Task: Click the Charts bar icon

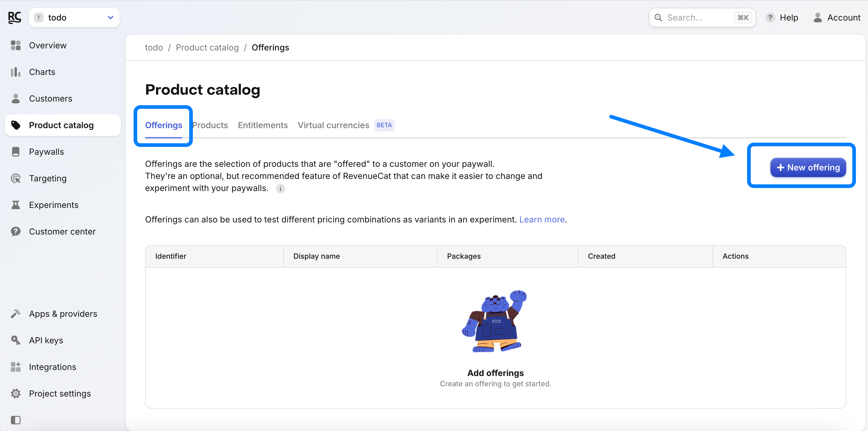Action: tap(15, 72)
